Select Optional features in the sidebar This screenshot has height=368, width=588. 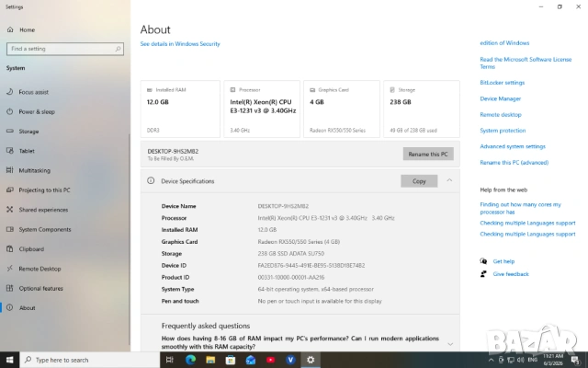(40, 288)
